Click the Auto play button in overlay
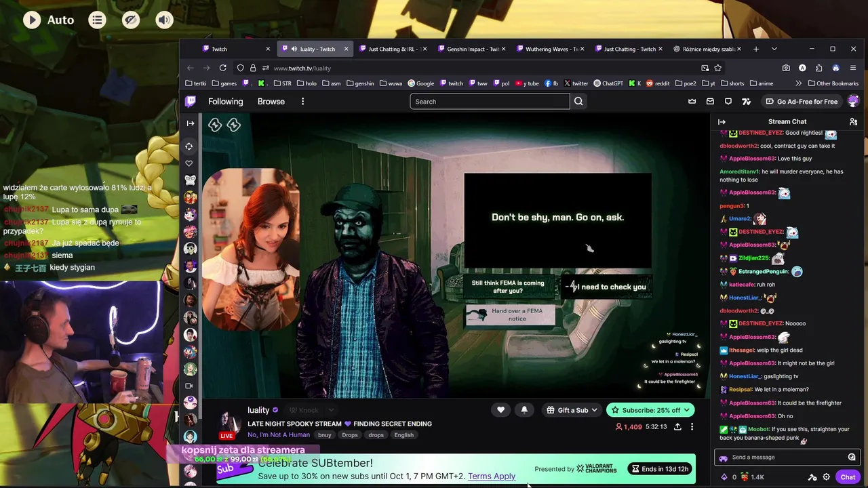 [49, 20]
